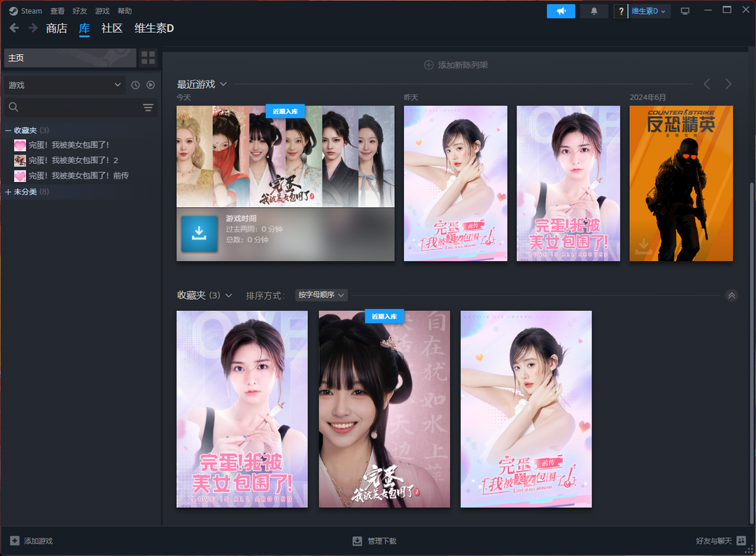Expand the 最近游戏 shelf dropdown
The image size is (756, 556).
[223, 84]
